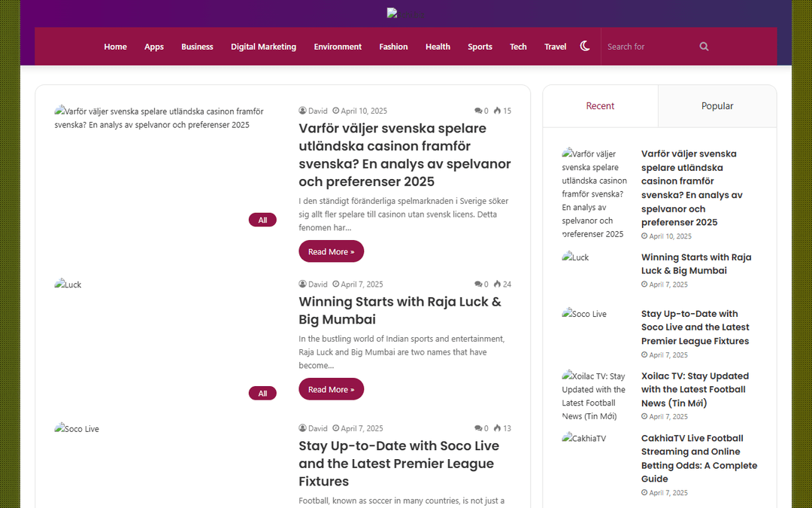The image size is (812, 508).
Task: Click comment icon on April 10 casino article
Action: [x=478, y=111]
